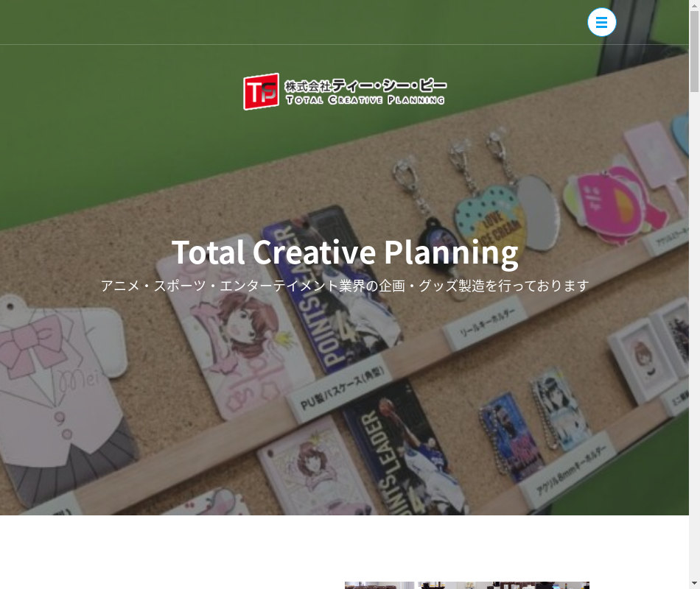
Task: Click the red TCP logo icon
Action: (261, 91)
